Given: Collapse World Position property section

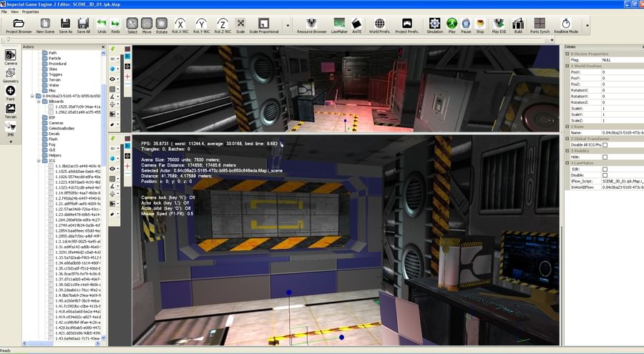Looking at the screenshot, I should pos(567,66).
